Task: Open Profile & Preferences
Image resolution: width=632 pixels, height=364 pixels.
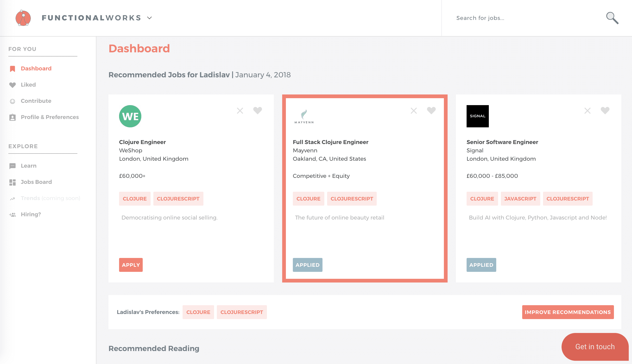Action: (x=50, y=117)
